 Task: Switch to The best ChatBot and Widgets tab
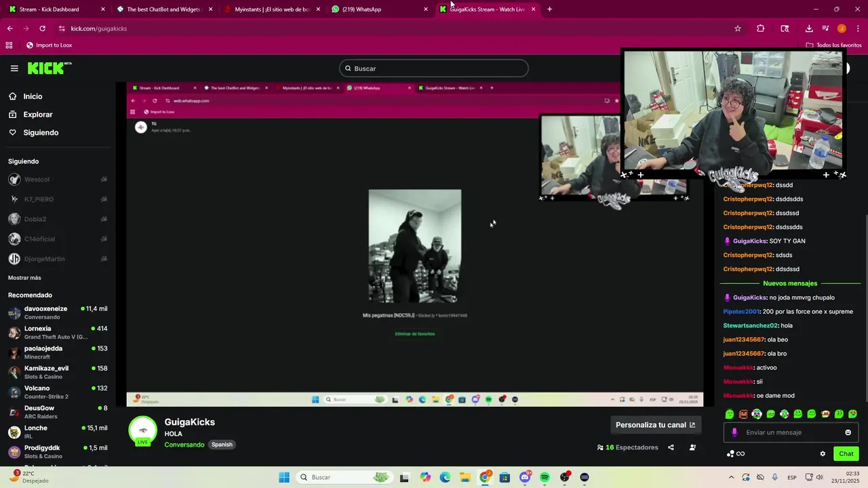[x=164, y=9]
